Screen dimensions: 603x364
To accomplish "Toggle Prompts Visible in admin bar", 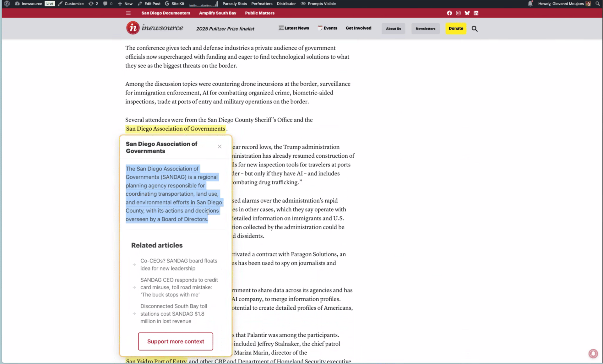I will pos(318,3).
